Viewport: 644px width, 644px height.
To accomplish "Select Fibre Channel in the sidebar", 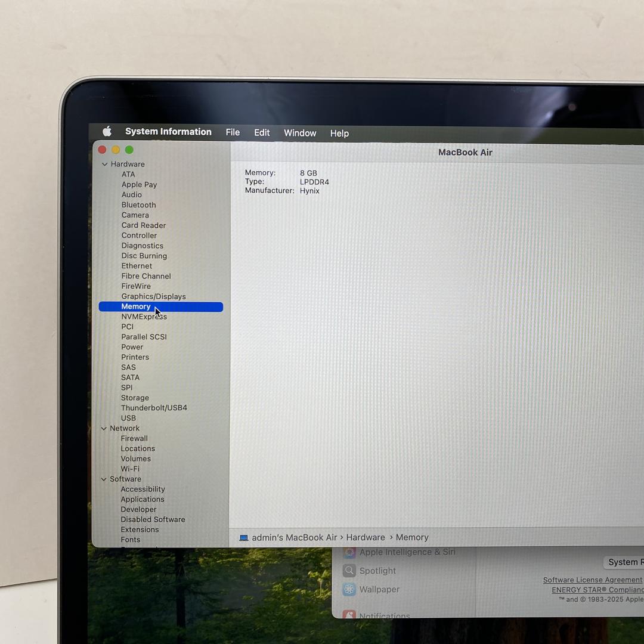I will coord(146,276).
